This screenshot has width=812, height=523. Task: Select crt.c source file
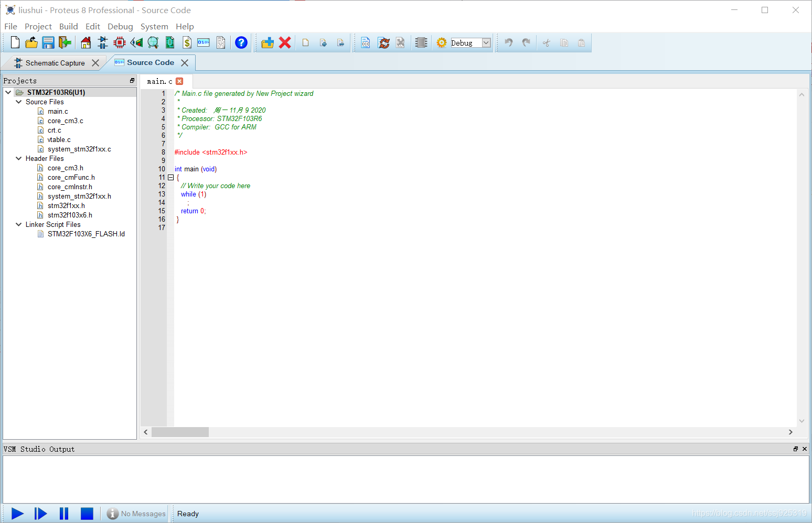coord(54,130)
